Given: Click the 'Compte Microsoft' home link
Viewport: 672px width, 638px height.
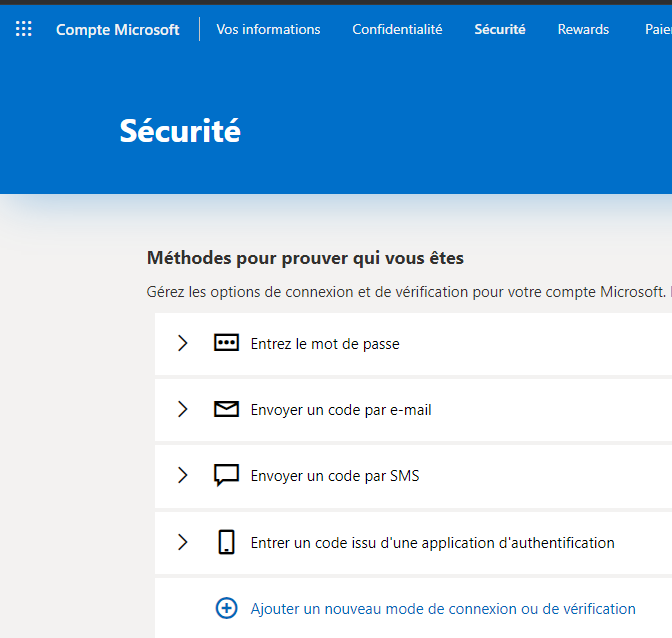Looking at the screenshot, I should (118, 29).
